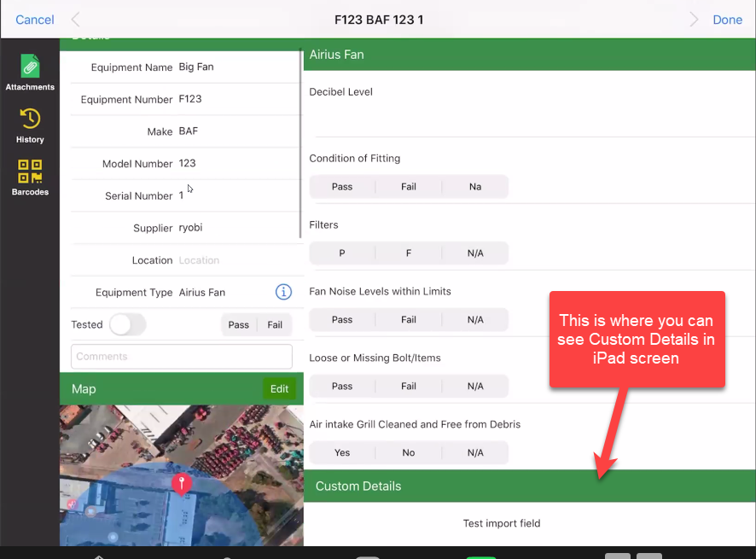This screenshot has width=756, height=559.
Task: Click the Comments text field
Action: pos(181,357)
